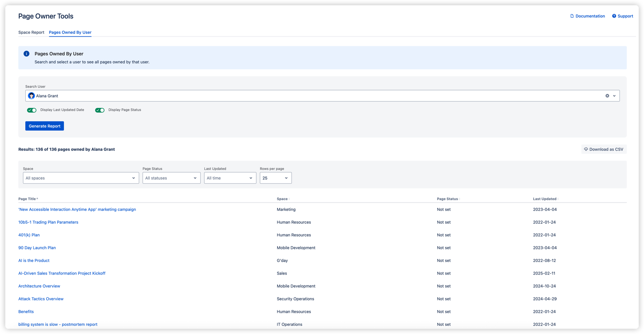Click the Generate Report button
The height and width of the screenshot is (334, 644).
pos(44,126)
